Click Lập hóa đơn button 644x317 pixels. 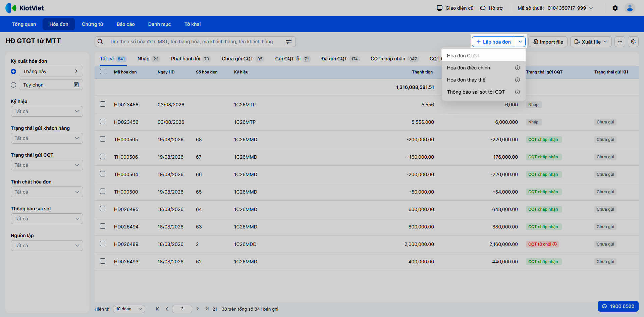(494, 42)
